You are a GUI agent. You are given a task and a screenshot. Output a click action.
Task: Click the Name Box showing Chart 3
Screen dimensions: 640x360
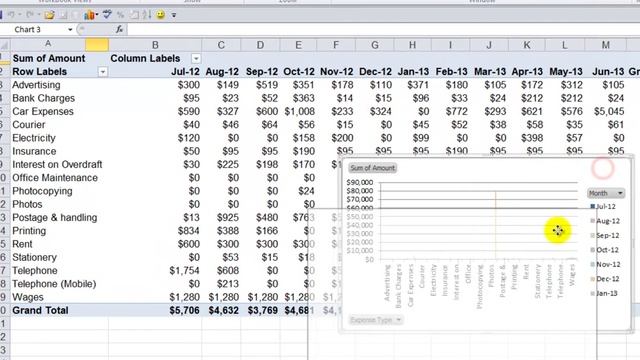(x=37, y=29)
